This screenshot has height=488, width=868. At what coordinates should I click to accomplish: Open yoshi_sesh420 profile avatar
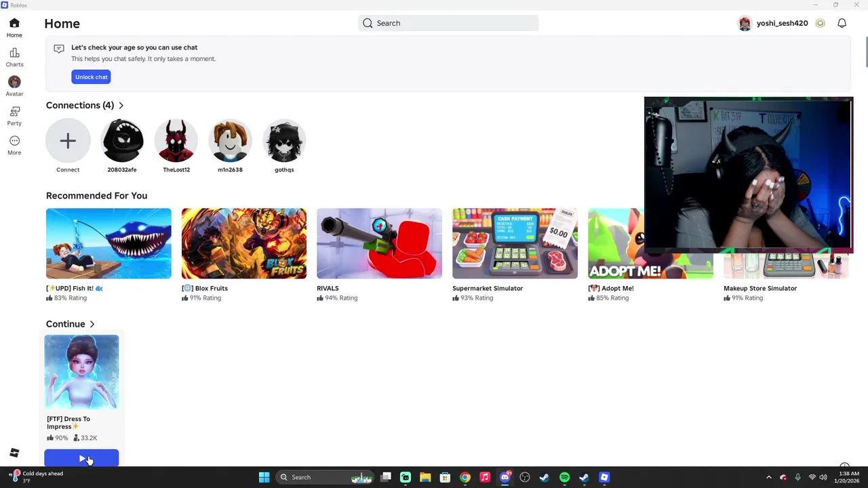pos(745,23)
